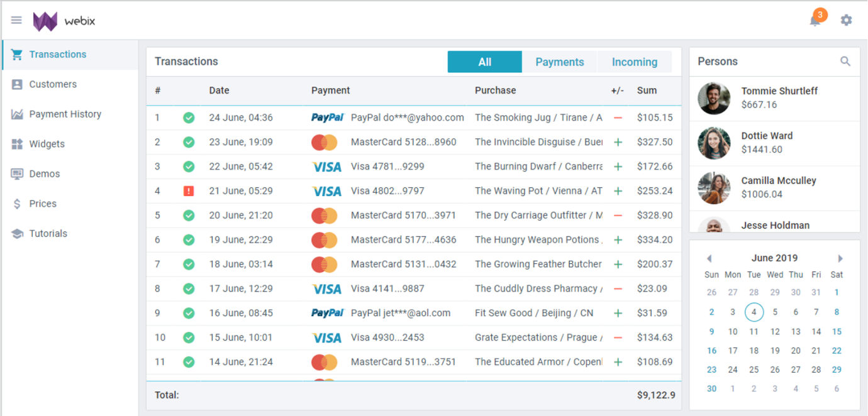Open Customers in the sidebar
The image size is (868, 416).
(x=53, y=84)
